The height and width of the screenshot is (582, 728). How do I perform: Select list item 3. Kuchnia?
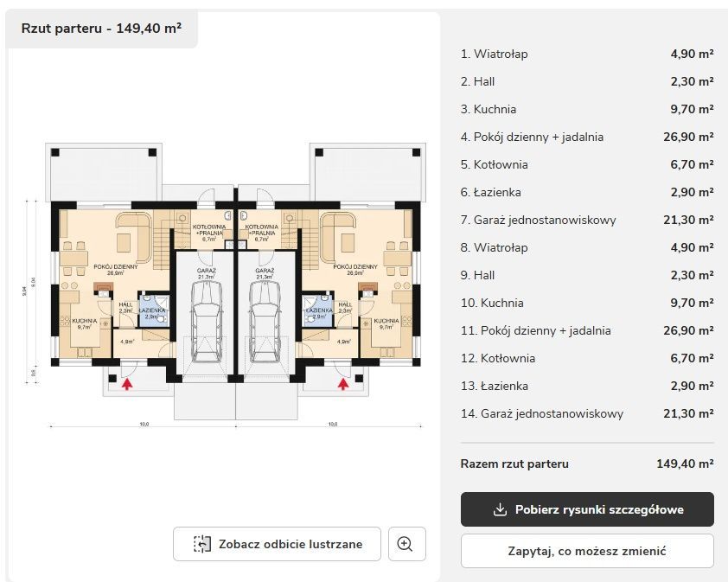[489, 109]
